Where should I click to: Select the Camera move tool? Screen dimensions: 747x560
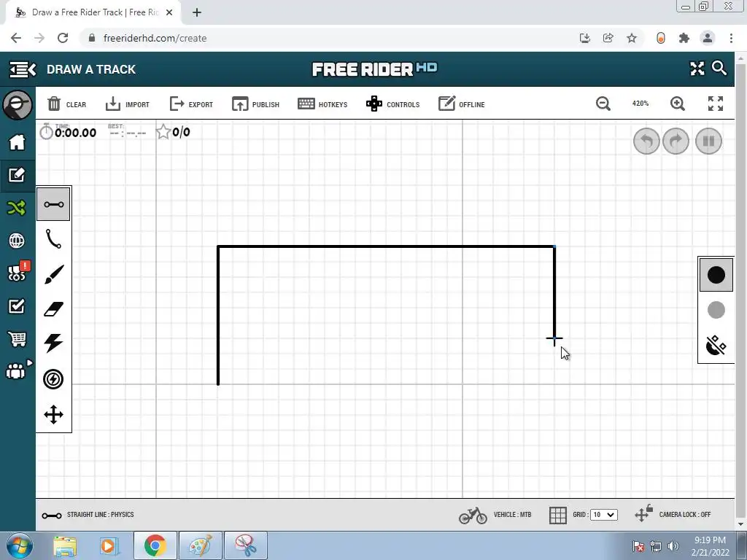(x=53, y=414)
